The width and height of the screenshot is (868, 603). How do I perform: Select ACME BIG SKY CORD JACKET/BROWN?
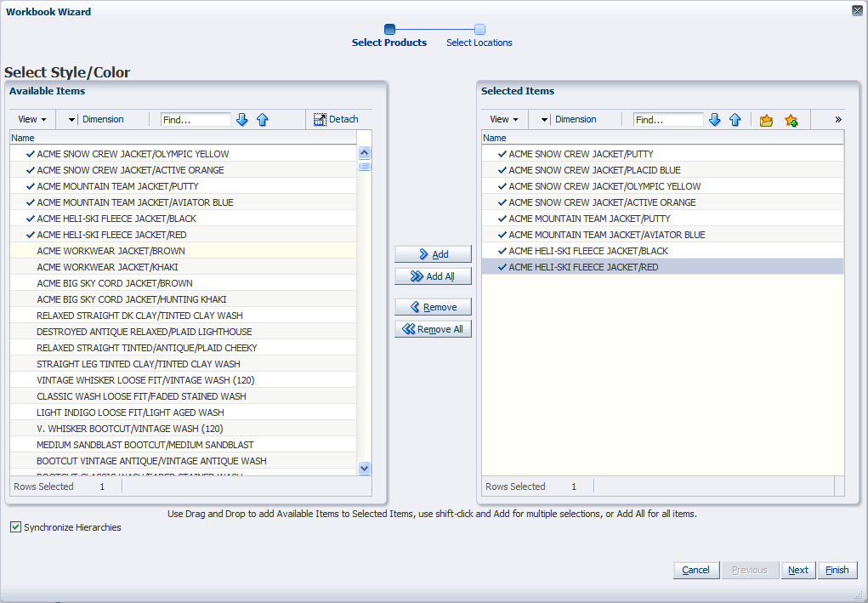[184, 283]
